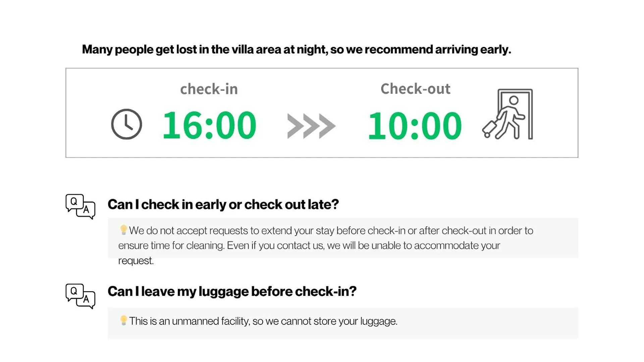Viewport: 644px width, 362px height.
Task: Click 'Can I check in early or check out late?'
Action: point(223,204)
